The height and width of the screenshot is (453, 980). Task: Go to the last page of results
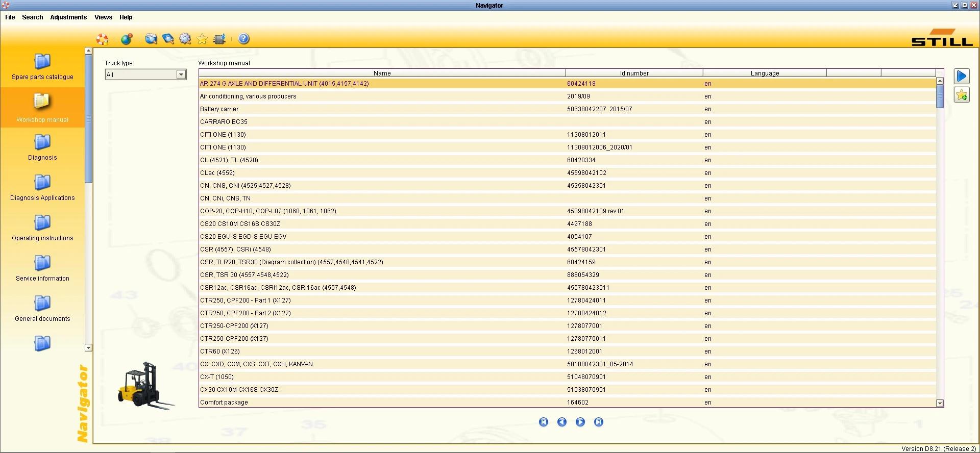[x=599, y=422]
